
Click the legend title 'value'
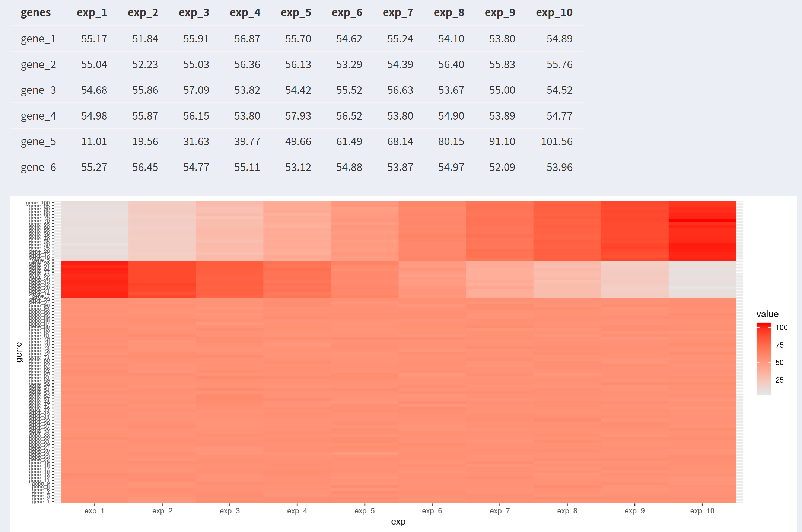767,314
